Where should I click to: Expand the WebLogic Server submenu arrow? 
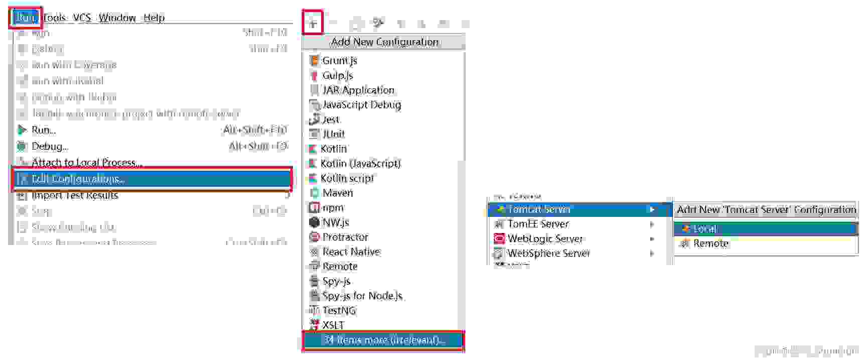652,239
